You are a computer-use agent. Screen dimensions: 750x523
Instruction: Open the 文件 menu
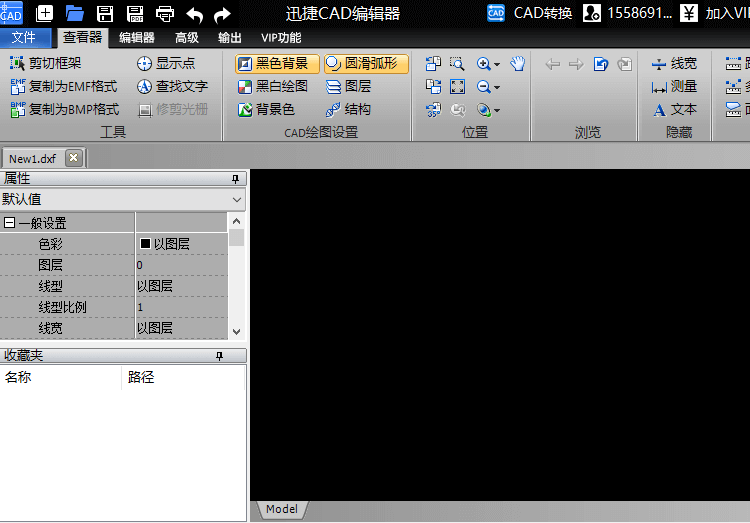[25, 37]
